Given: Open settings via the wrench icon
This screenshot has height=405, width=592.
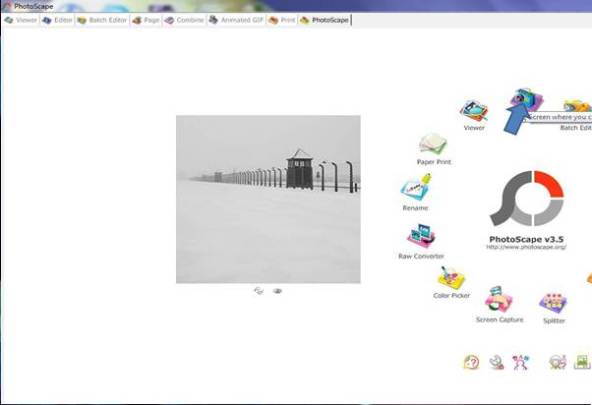Looking at the screenshot, I should coord(496,362).
